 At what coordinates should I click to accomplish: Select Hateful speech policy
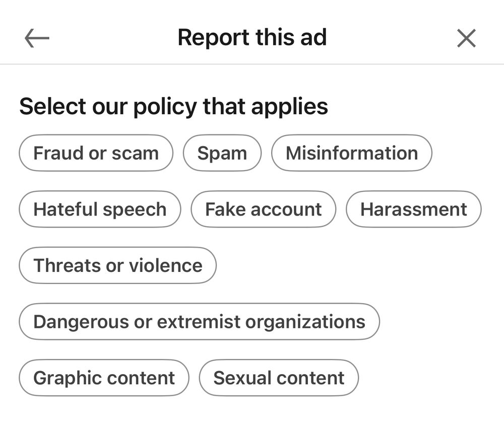tap(99, 209)
